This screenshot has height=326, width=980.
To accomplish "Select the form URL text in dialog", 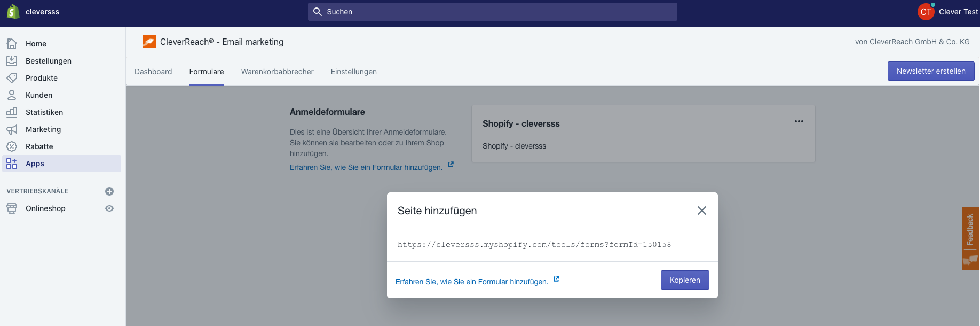I will coord(534,245).
